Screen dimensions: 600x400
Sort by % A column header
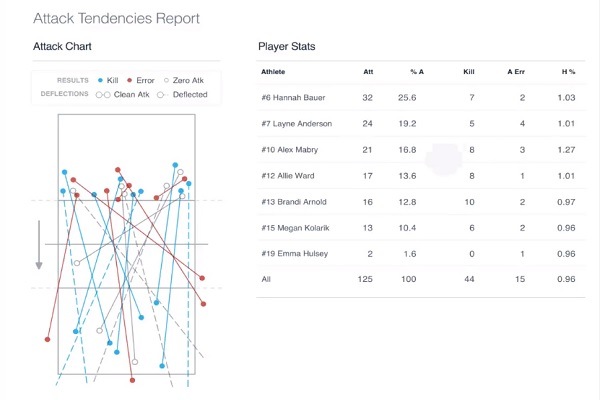(x=416, y=72)
